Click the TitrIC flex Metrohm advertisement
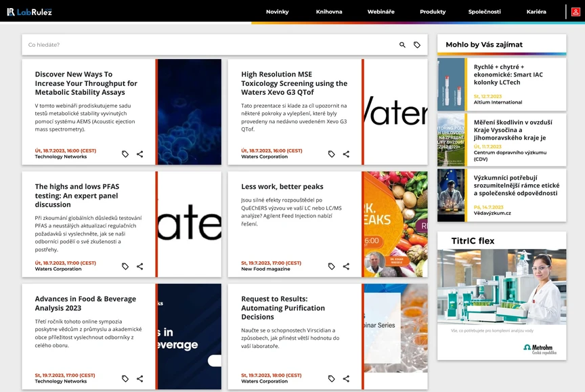The height and width of the screenshot is (392, 585). (502, 296)
